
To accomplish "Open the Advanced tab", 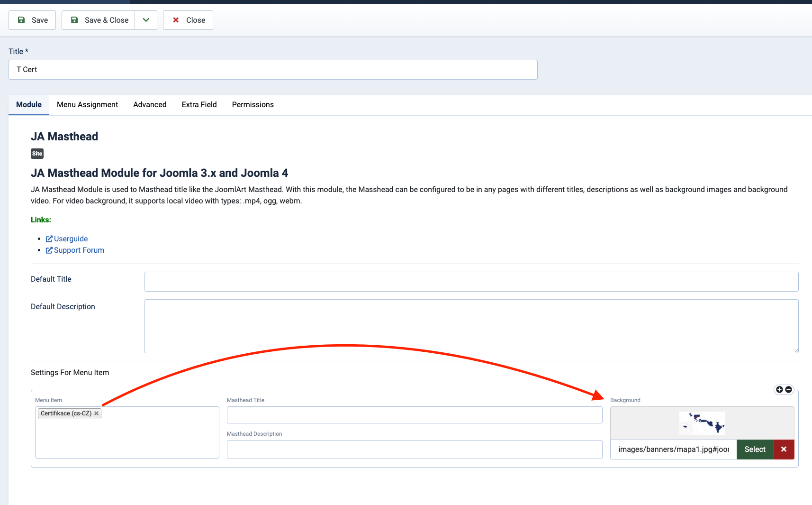I will click(150, 104).
